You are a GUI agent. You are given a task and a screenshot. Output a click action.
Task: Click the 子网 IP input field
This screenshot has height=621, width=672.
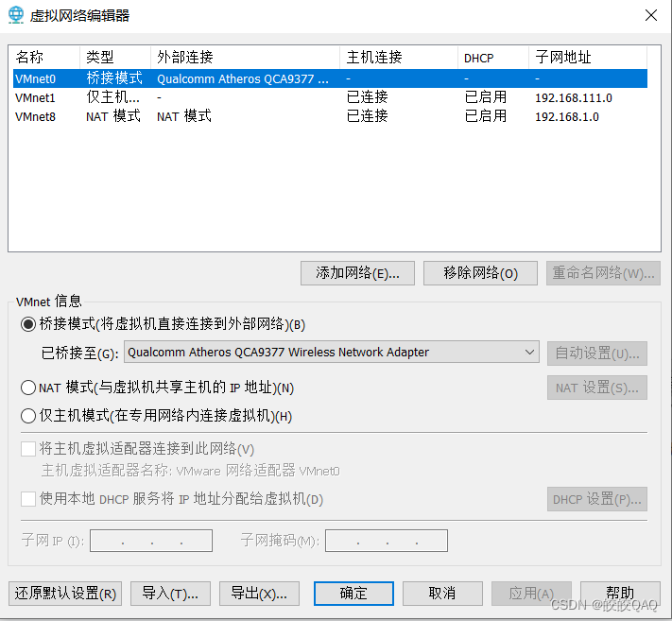pyautogui.click(x=151, y=541)
